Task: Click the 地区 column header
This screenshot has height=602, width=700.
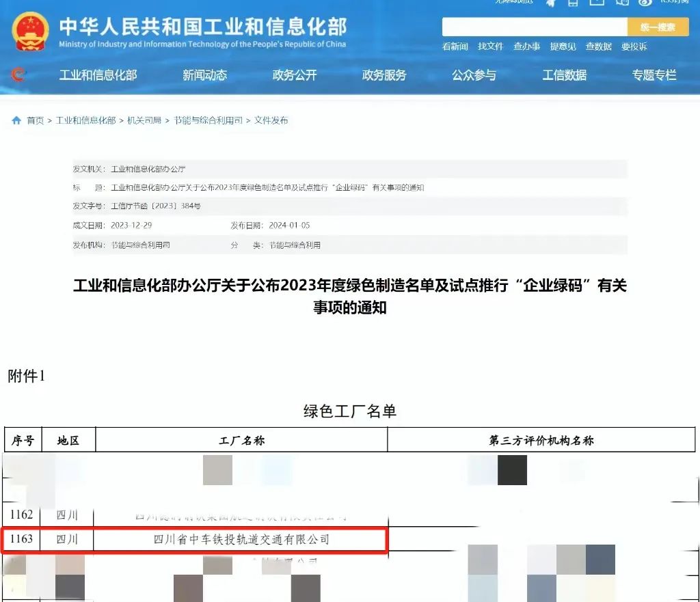Action: tap(68, 441)
